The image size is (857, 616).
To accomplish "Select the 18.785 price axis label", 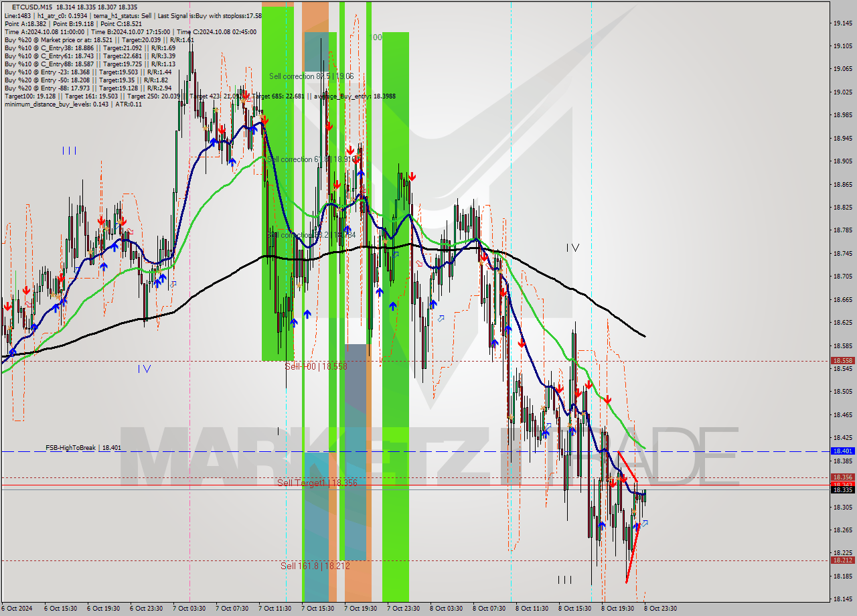I will [x=842, y=230].
